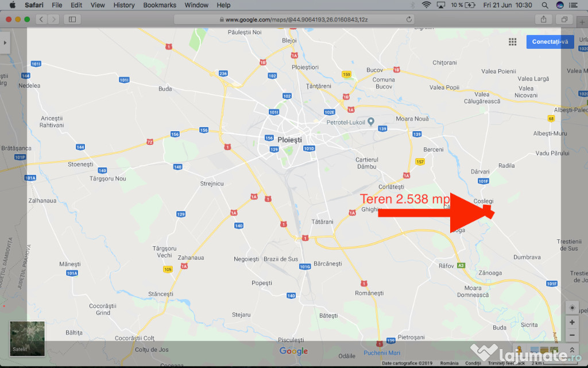588x368 pixels.
Task: Click the Google logo on map
Action: [x=293, y=351]
